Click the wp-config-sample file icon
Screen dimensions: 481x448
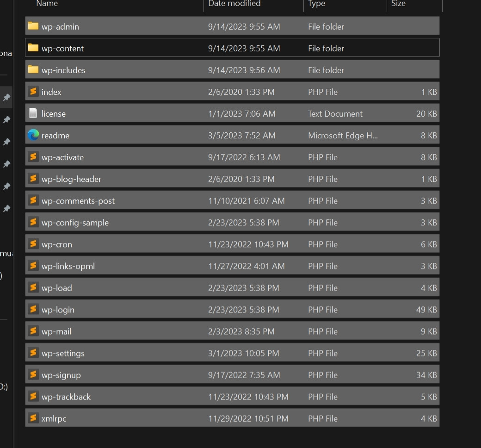coord(33,222)
